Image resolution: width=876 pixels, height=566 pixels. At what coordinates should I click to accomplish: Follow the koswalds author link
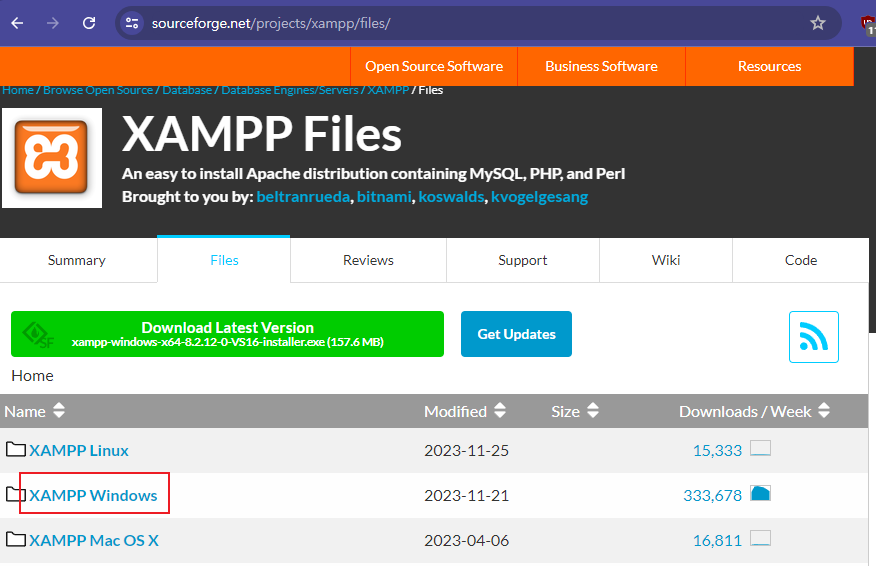(x=451, y=197)
